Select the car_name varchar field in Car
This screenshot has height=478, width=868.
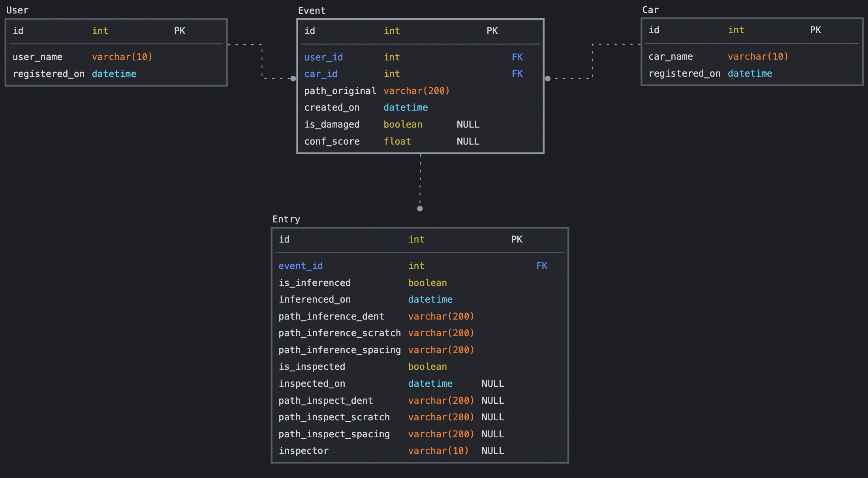(670, 56)
